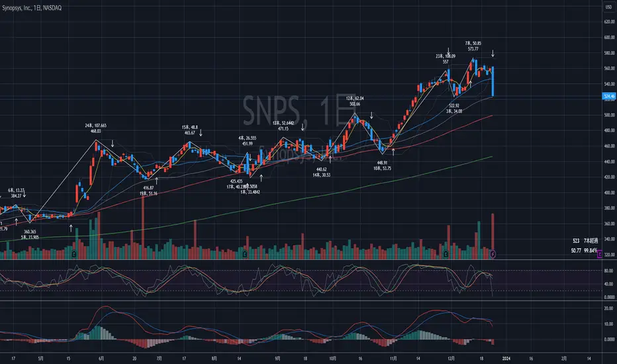Click the 8月 label on the time axis
This screenshot has width=617, height=364.
click(x=214, y=359)
